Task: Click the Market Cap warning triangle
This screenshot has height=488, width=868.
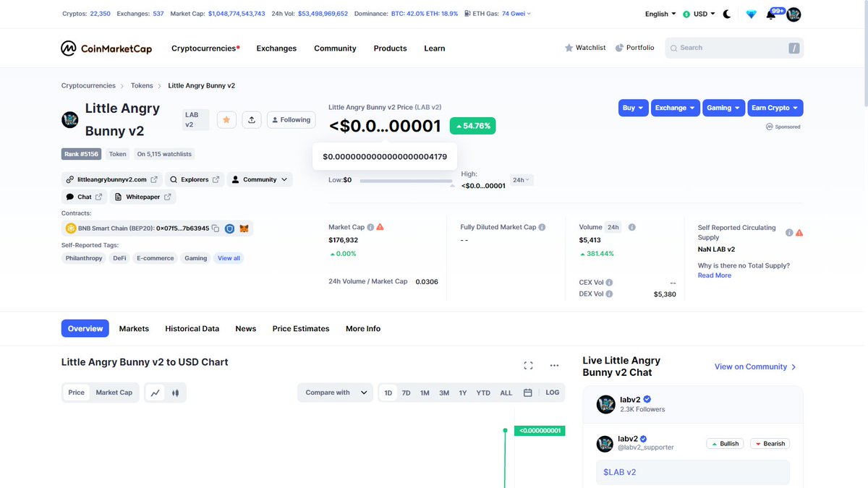Action: point(380,227)
